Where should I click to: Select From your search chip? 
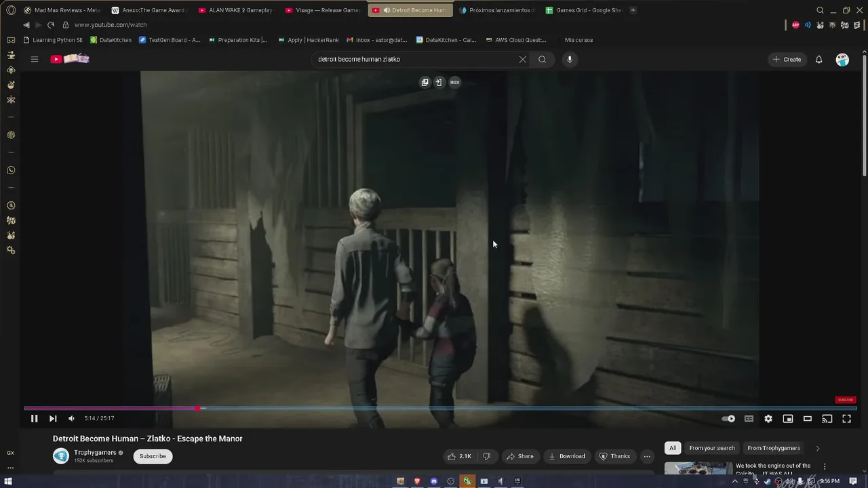pos(712,448)
